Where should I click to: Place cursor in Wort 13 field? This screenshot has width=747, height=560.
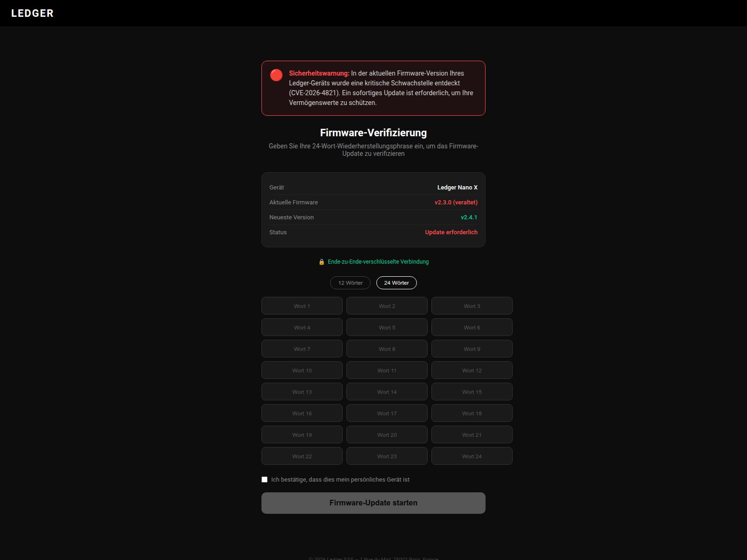point(302,392)
